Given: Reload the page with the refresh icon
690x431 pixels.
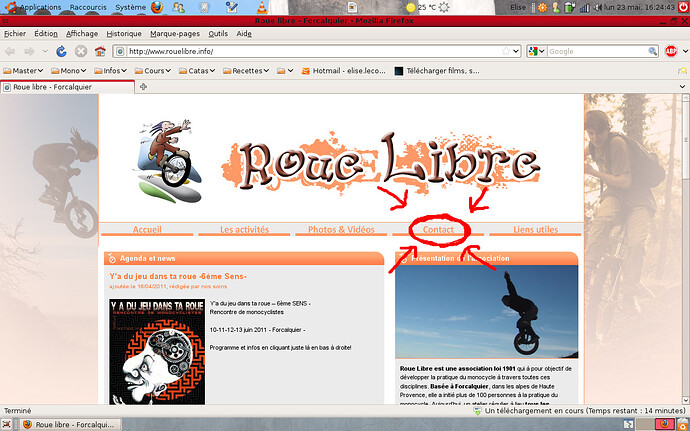Looking at the screenshot, I should point(63,51).
